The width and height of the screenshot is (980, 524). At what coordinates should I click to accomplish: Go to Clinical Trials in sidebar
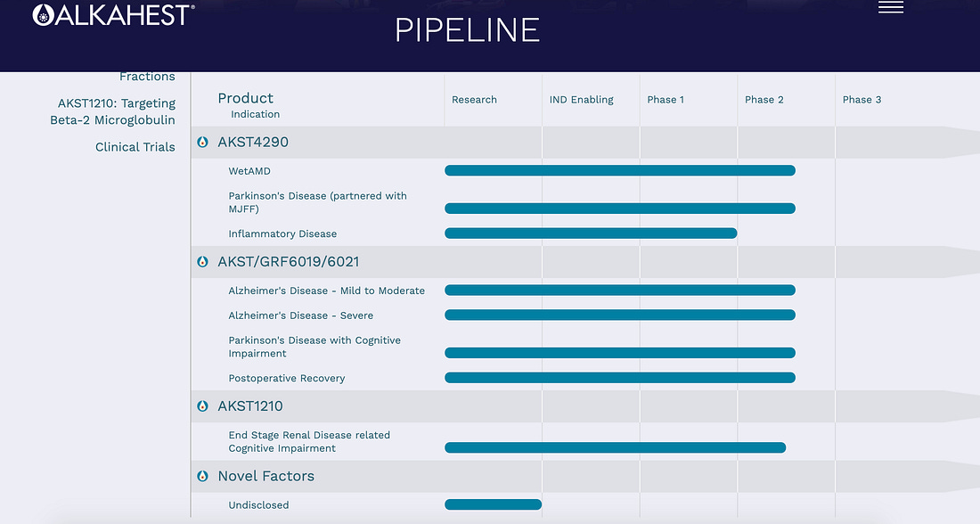(x=135, y=147)
